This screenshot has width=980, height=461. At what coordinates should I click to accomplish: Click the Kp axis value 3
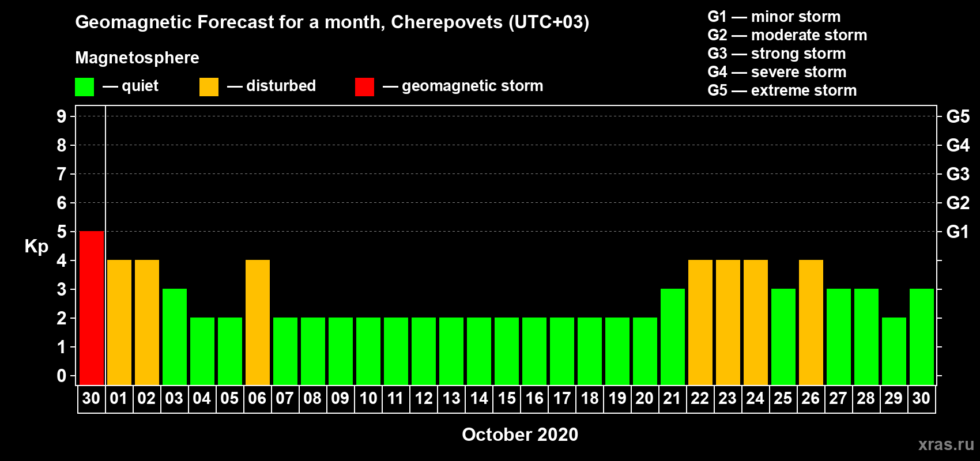point(62,289)
